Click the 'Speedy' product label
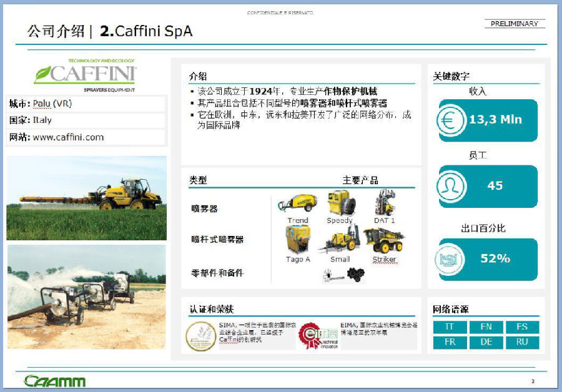 (340, 220)
